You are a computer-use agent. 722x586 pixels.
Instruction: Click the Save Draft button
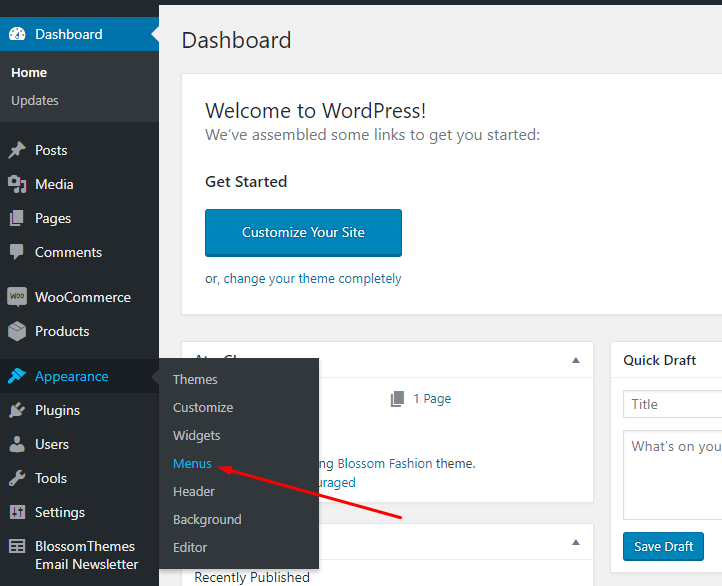click(663, 546)
